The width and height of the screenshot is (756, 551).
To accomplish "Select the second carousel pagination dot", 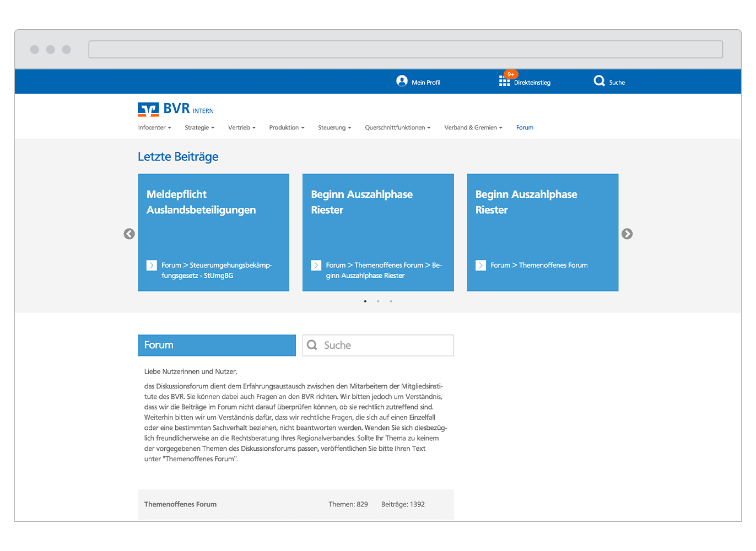I will 378,301.
